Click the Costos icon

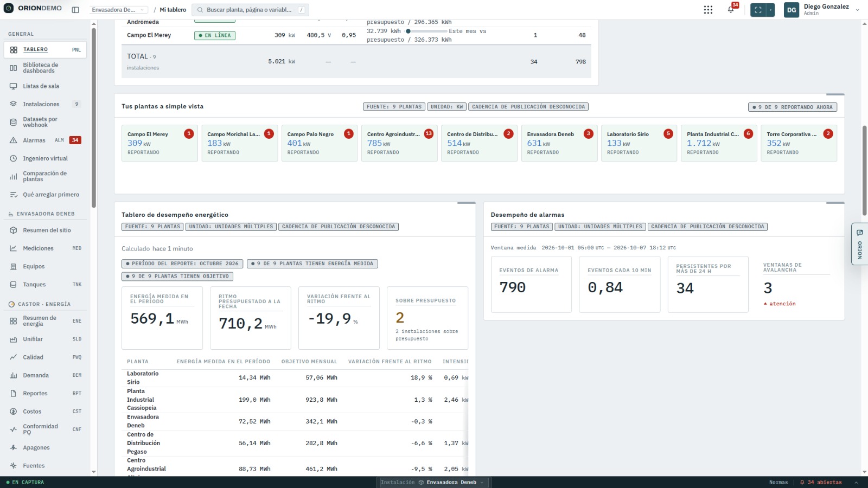click(14, 412)
